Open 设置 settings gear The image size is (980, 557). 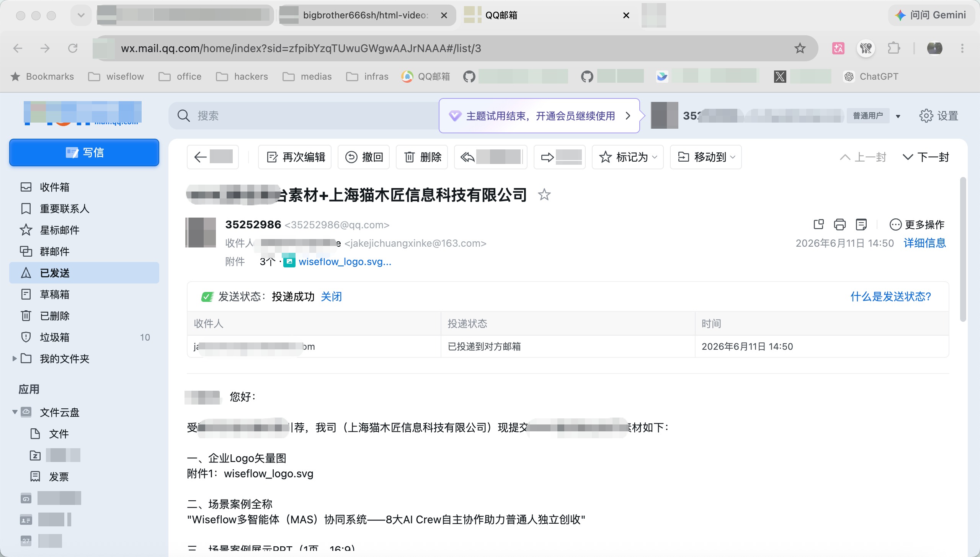click(x=939, y=116)
